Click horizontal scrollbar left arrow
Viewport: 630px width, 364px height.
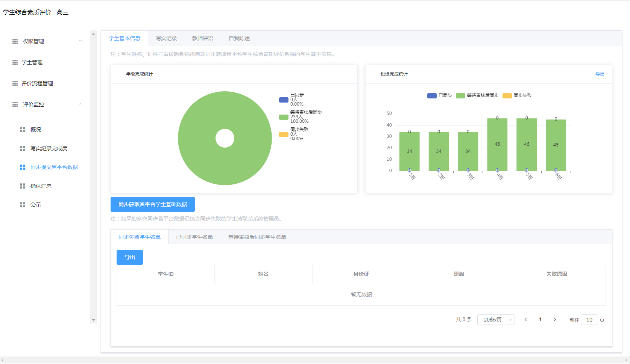tap(3, 360)
